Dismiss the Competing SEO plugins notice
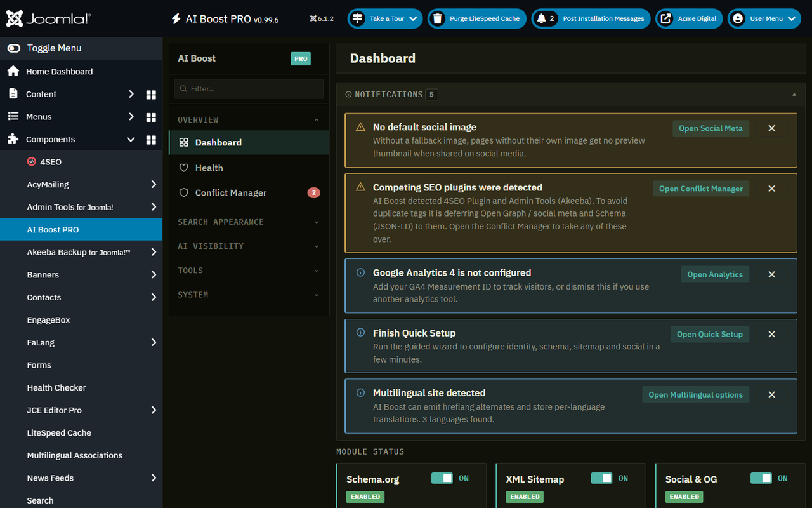Viewport: 812px width, 508px height. coord(772,189)
